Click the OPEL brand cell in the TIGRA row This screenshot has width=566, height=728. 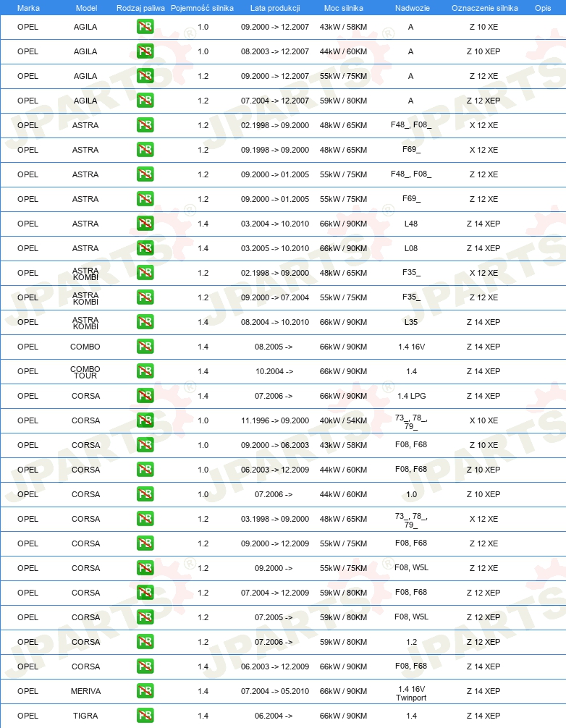28,716
